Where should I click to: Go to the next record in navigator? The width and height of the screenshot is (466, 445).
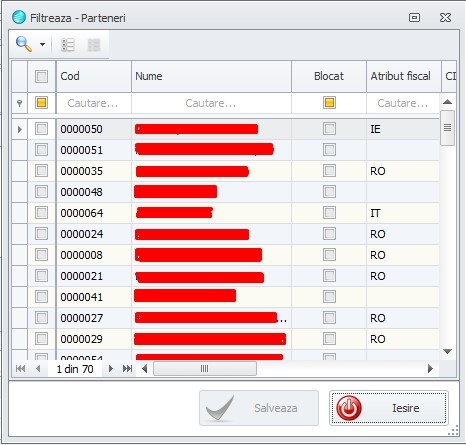pyautogui.click(x=111, y=369)
